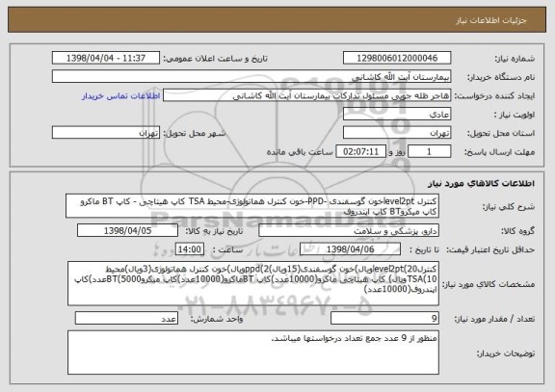Click the شرح کلی نیاز text box
The image size is (555, 392).
252,206
